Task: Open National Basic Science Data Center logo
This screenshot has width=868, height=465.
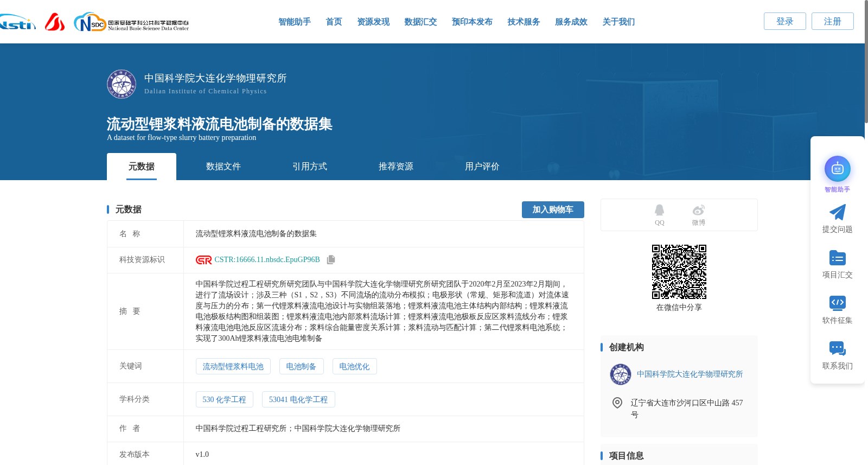Action: [x=131, y=22]
